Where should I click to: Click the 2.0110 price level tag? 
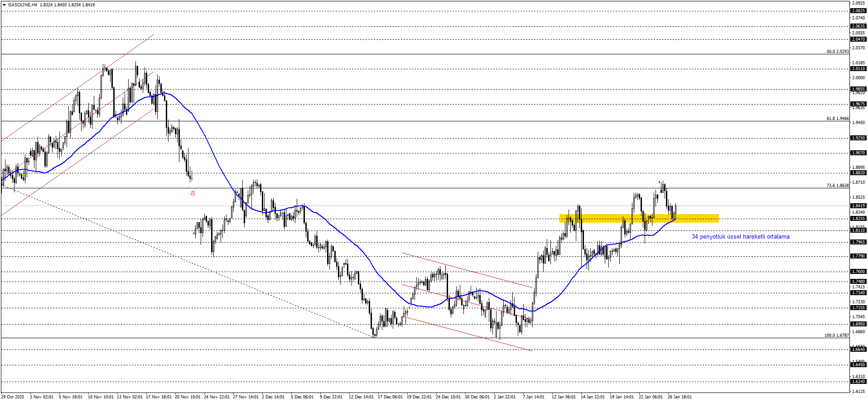858,69
